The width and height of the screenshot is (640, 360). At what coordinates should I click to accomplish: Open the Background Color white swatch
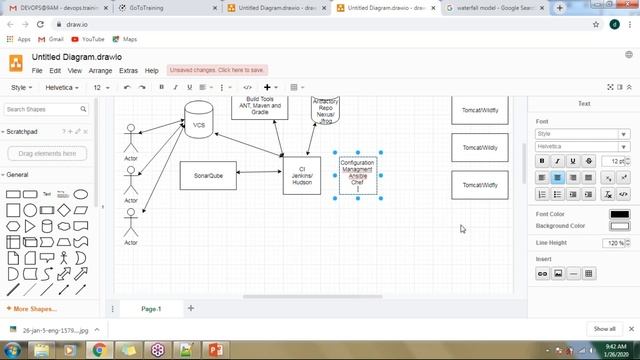620,226
